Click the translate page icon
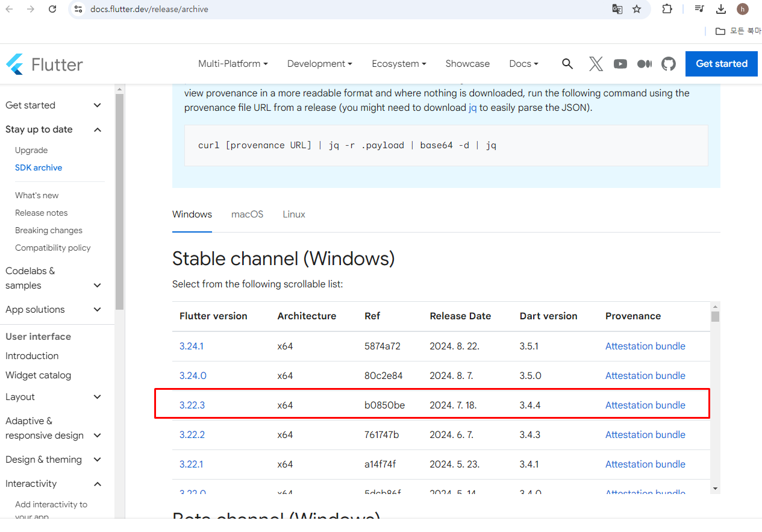This screenshot has width=762, height=532. tap(617, 9)
